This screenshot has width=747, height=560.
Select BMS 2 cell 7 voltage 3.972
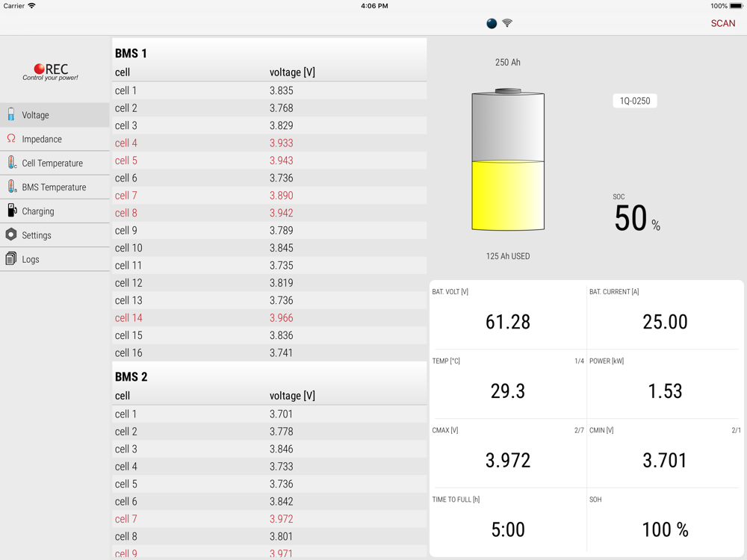tap(281, 519)
